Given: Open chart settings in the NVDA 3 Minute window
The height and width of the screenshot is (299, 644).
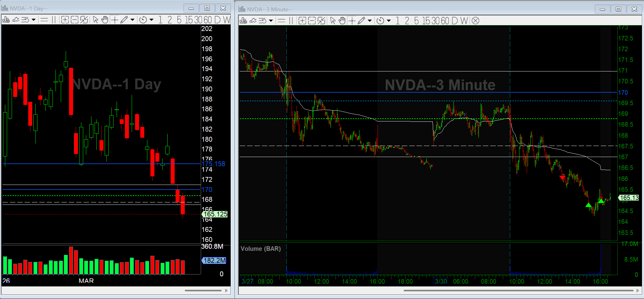Looking at the screenshot, I should (243, 21).
